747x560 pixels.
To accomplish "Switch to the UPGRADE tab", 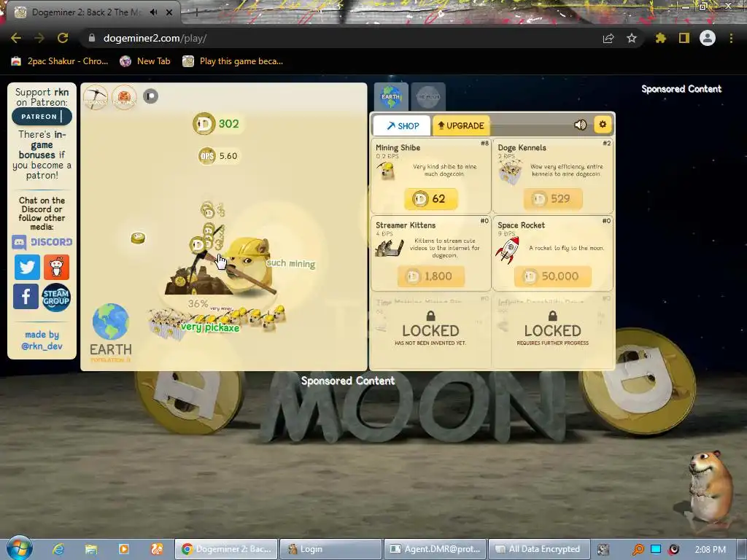I will [461, 125].
